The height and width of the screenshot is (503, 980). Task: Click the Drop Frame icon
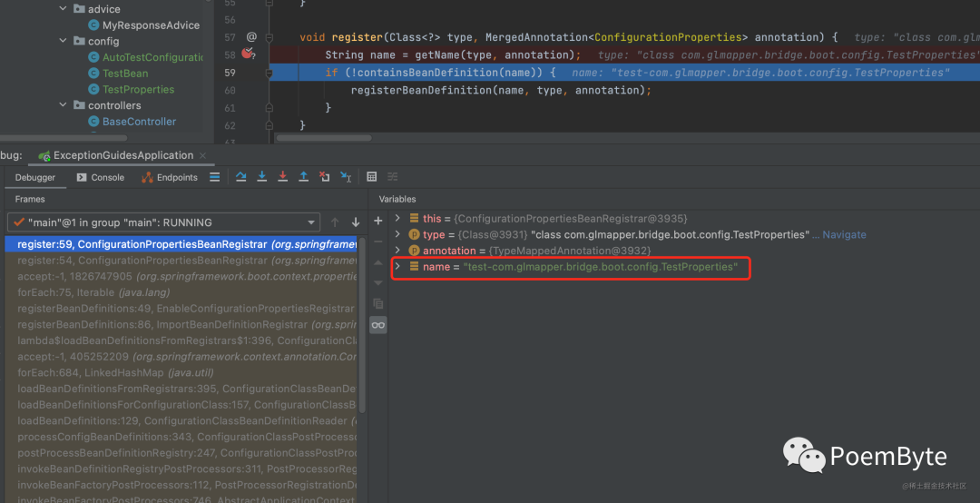tap(324, 177)
